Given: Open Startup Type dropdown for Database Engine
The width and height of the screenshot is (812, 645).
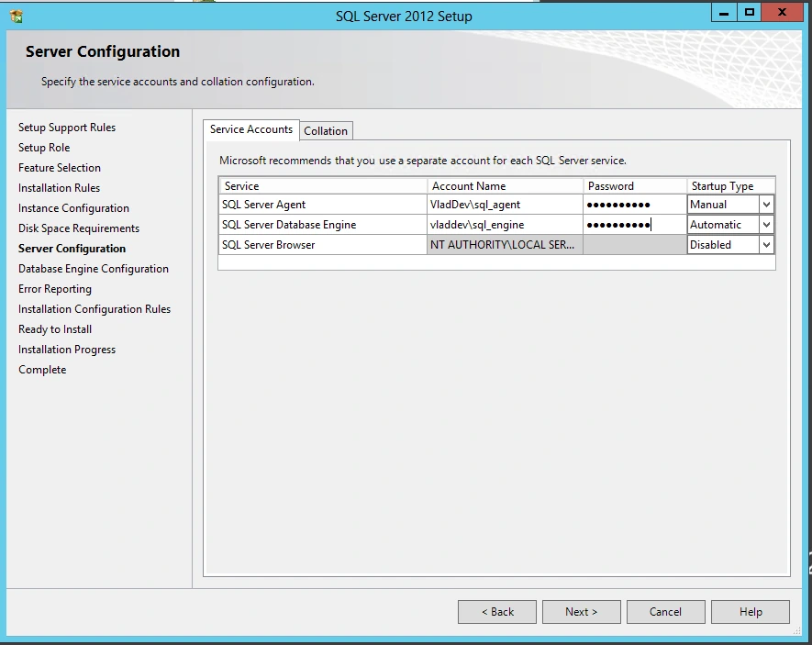Looking at the screenshot, I should point(766,225).
